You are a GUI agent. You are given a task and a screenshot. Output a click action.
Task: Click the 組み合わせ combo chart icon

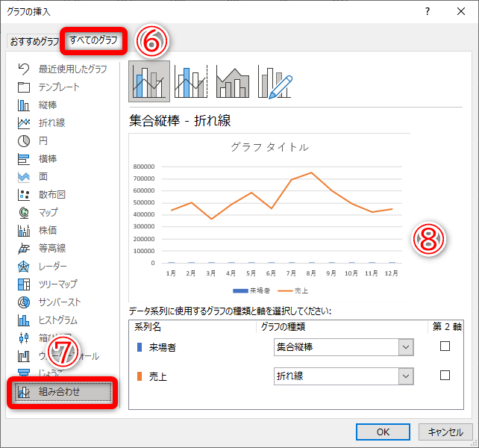(x=24, y=392)
